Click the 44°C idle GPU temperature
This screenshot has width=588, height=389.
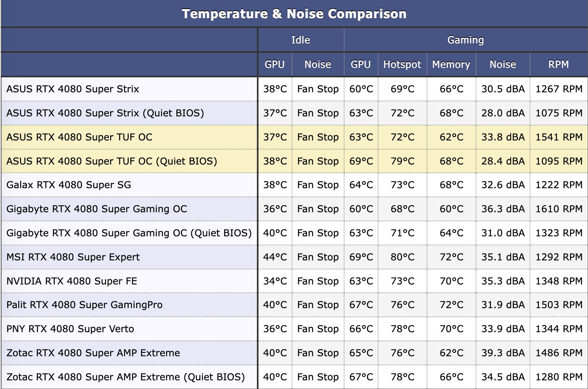275,257
